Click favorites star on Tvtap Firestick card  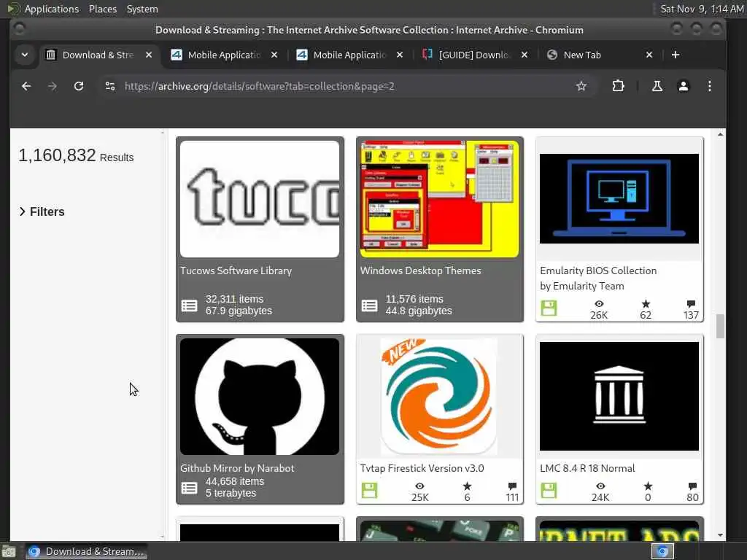tap(467, 486)
